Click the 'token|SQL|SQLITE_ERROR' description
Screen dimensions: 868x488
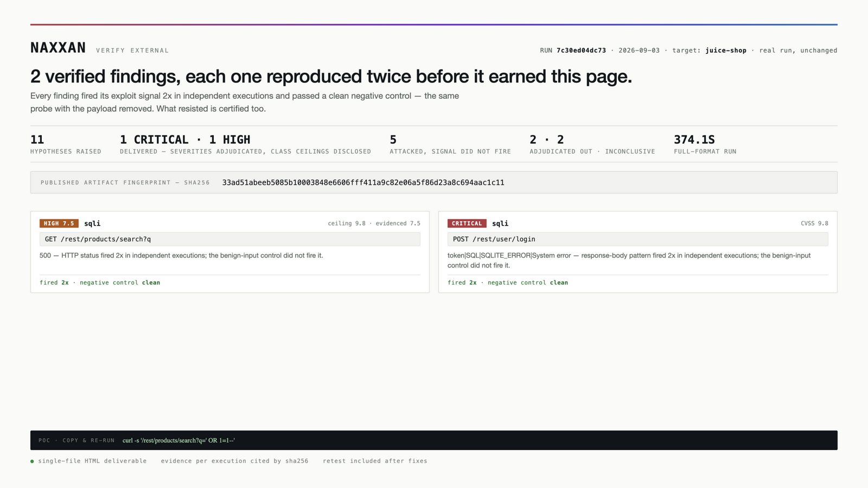click(x=629, y=260)
